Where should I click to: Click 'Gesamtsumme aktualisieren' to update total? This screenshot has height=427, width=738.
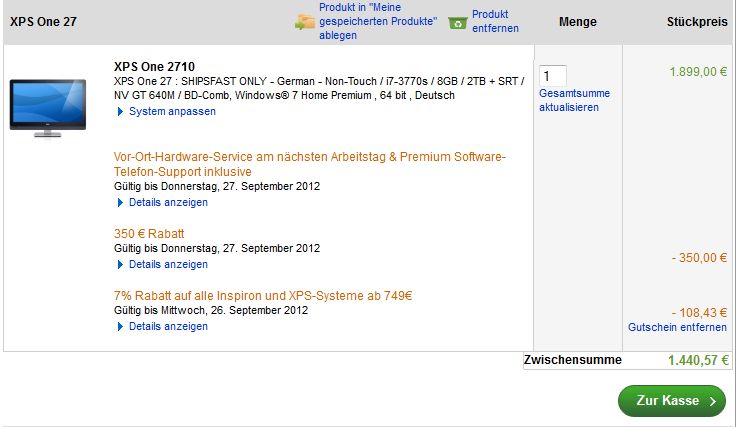point(574,100)
